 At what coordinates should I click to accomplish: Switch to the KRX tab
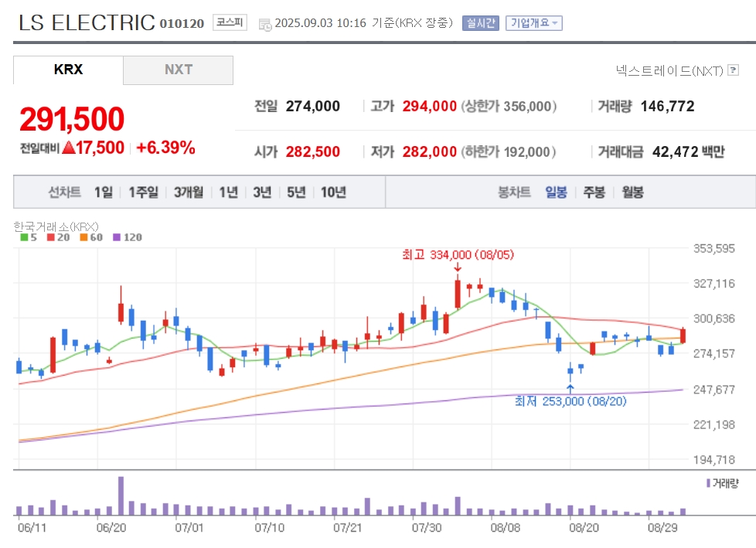tap(68, 70)
